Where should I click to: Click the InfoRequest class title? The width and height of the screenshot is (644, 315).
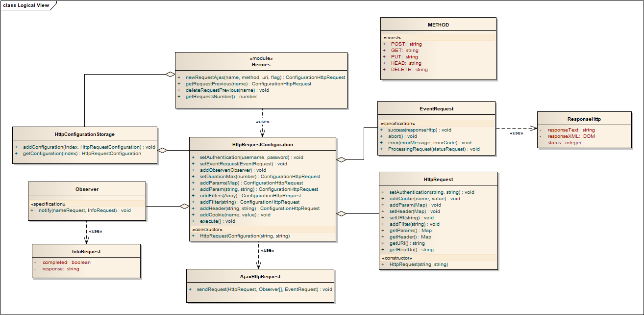[x=86, y=252]
